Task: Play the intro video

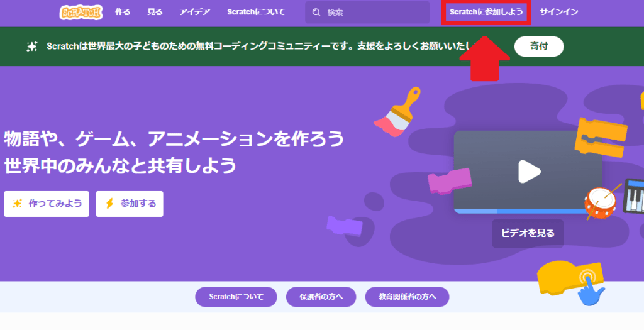Action: tap(529, 172)
